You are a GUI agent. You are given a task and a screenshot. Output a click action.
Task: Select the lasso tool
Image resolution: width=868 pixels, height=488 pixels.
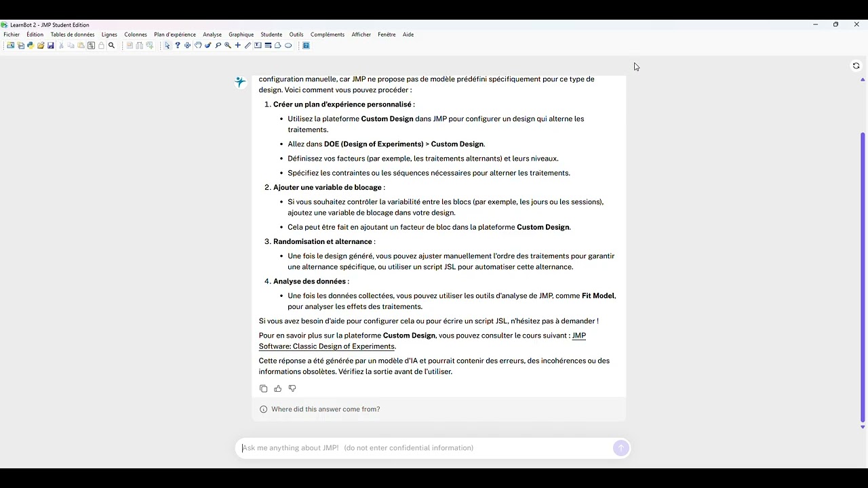click(x=218, y=45)
